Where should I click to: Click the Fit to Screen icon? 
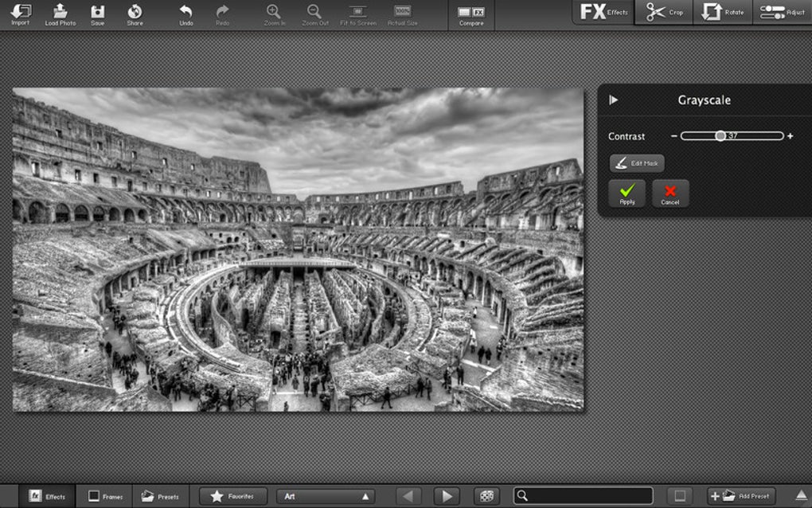pos(357,14)
